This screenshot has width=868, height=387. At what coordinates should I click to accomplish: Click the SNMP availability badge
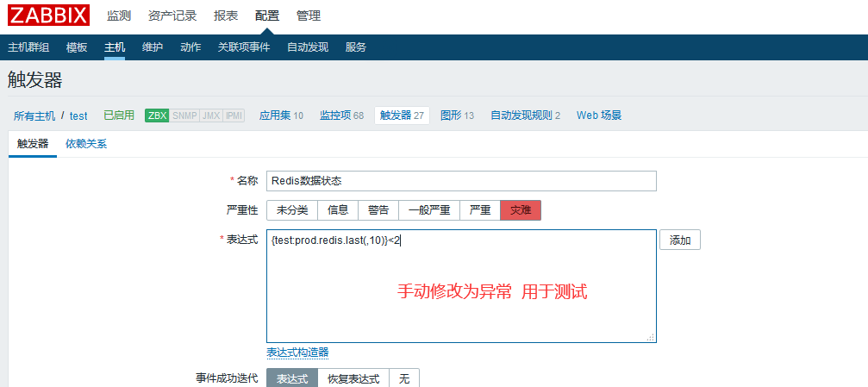[x=184, y=115]
